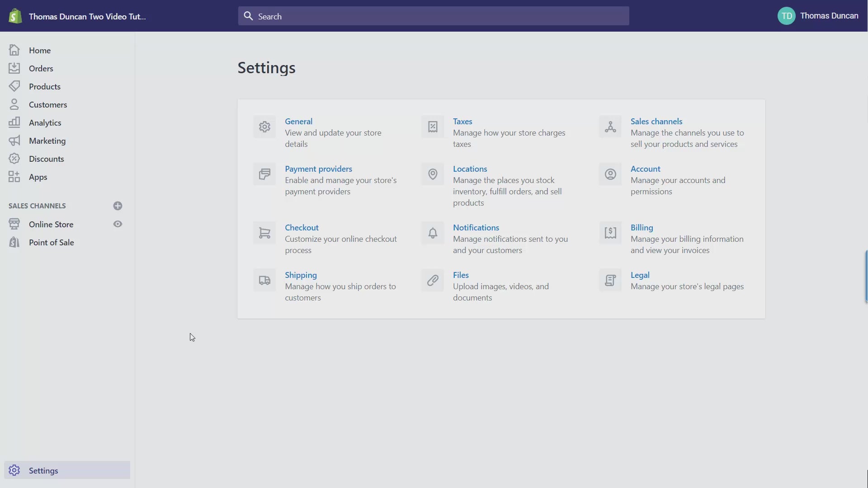Image resolution: width=868 pixels, height=488 pixels.
Task: Open the Files settings link
Action: pyautogui.click(x=461, y=275)
